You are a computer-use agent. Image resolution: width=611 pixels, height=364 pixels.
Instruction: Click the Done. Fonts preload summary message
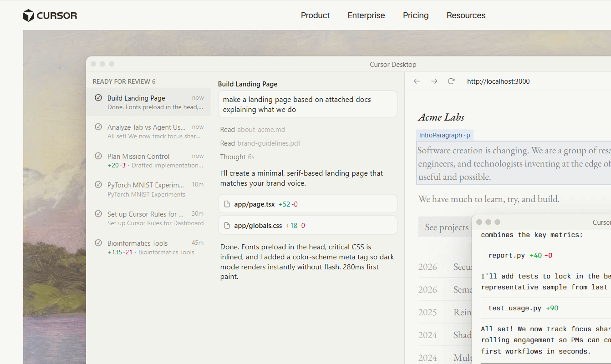[307, 262]
